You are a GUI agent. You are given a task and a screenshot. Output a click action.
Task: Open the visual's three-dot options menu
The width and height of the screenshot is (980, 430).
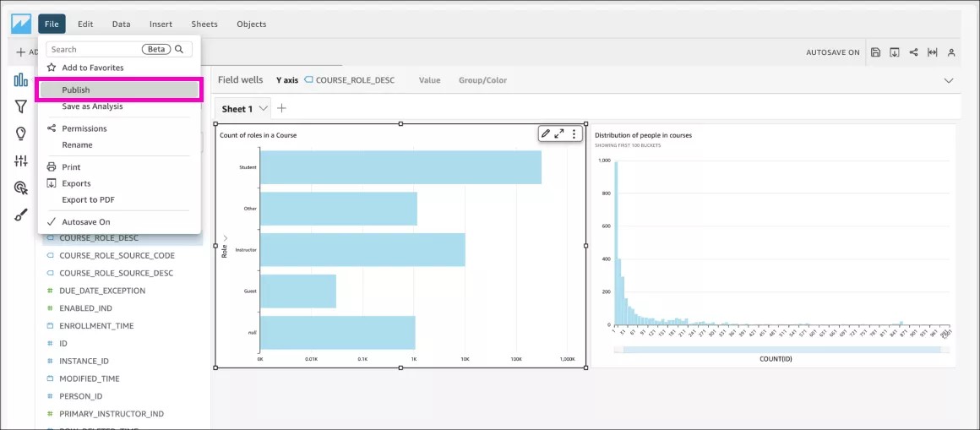pyautogui.click(x=574, y=133)
